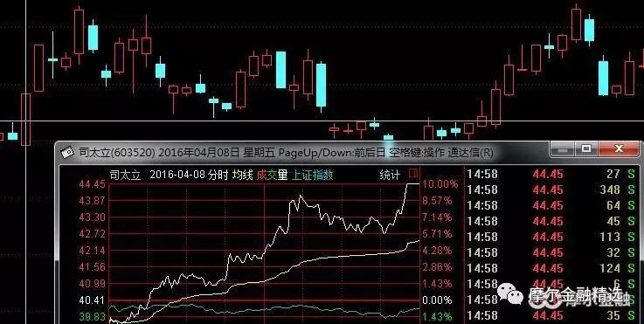Select the 均线 average line label

(x=242, y=176)
